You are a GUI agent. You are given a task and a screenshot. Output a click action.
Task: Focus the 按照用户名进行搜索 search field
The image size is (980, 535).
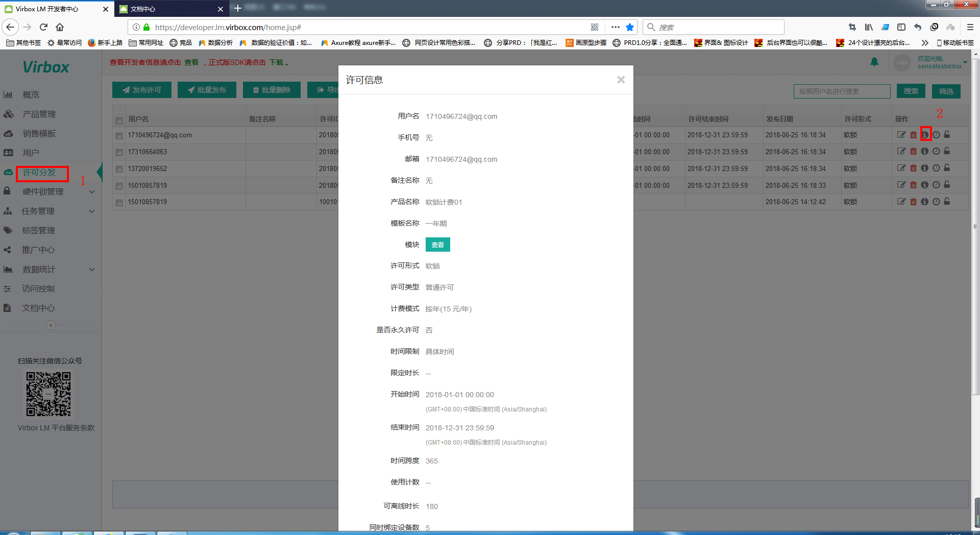pos(842,91)
